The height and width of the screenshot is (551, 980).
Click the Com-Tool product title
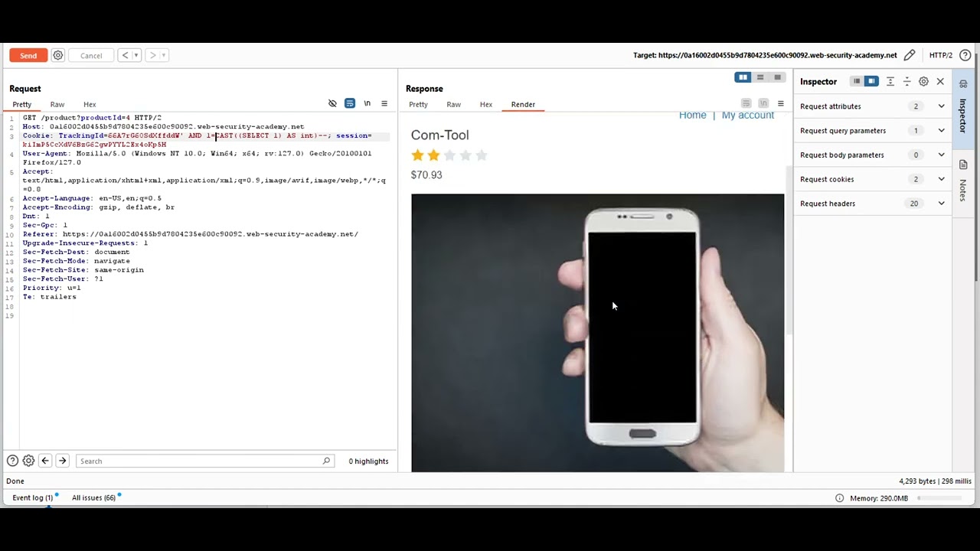click(x=440, y=135)
